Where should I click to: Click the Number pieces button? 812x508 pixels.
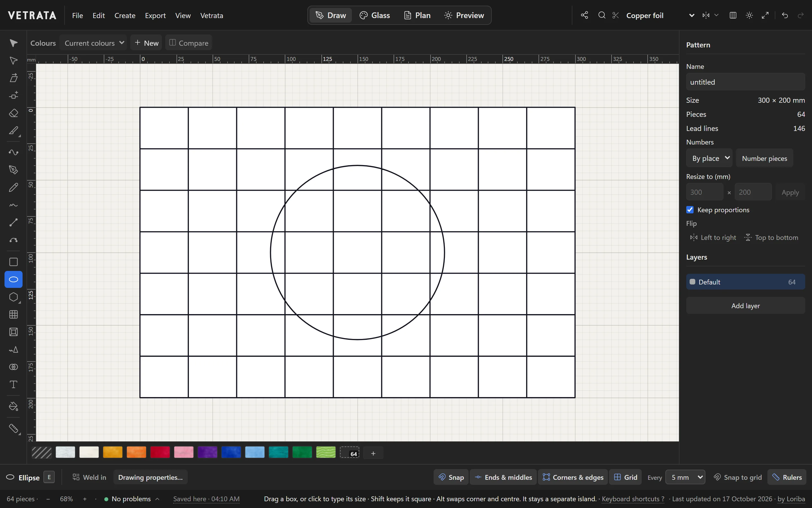click(764, 158)
